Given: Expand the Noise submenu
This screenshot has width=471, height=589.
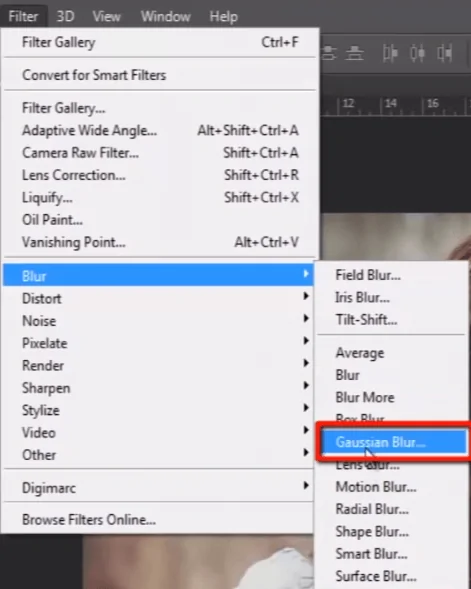Looking at the screenshot, I should point(159,321).
